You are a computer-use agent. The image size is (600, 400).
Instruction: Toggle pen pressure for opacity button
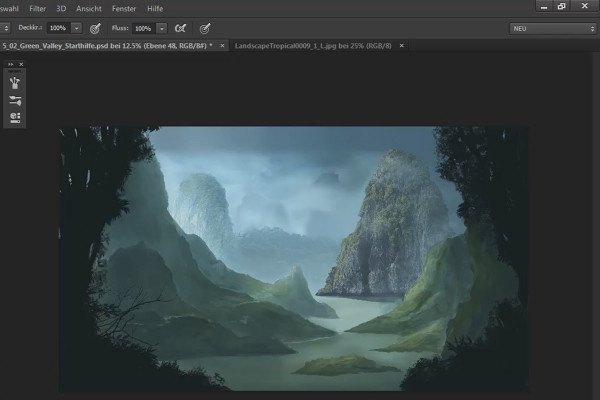click(x=95, y=28)
